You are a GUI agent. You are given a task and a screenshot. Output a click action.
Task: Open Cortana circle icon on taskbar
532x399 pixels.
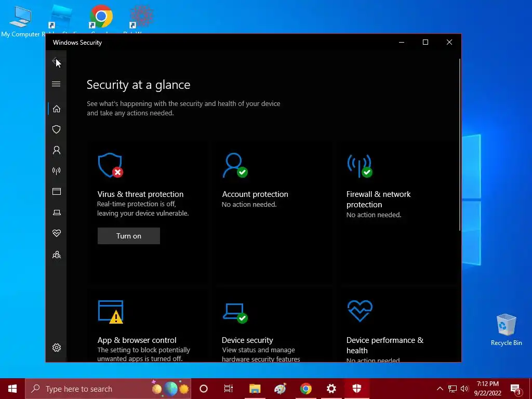pyautogui.click(x=204, y=389)
